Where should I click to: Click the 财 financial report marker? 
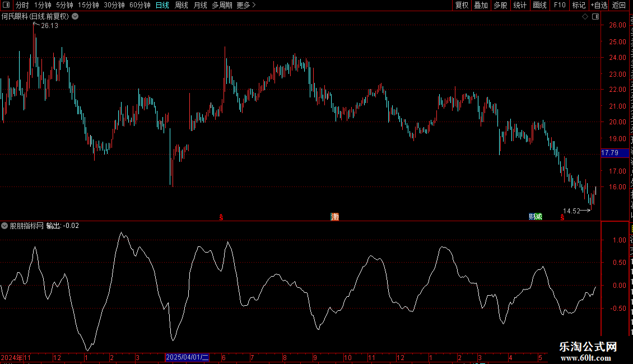(532, 217)
